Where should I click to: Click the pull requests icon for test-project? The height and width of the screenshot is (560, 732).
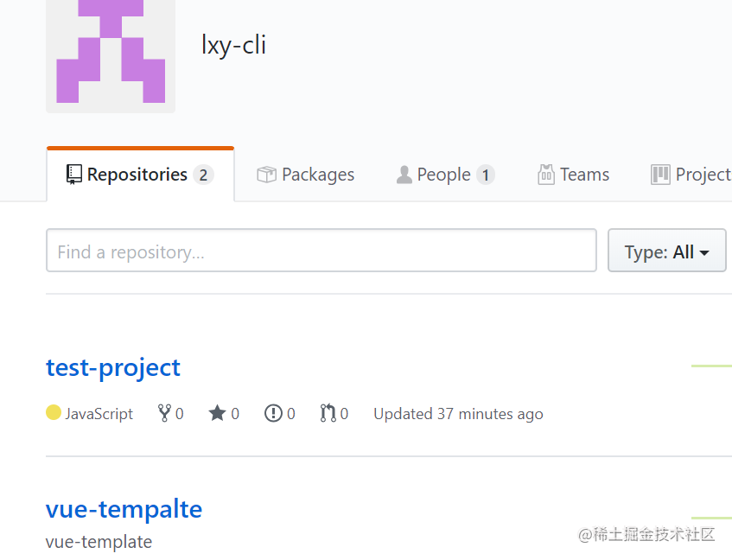point(328,413)
